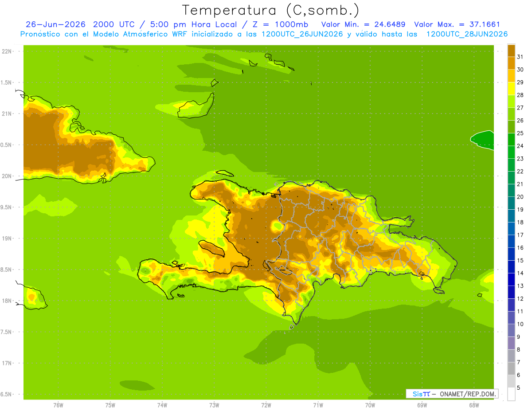The height and width of the screenshot is (411, 532).
Task: Click the 22N latitude axis label
Action: [x=8, y=51]
